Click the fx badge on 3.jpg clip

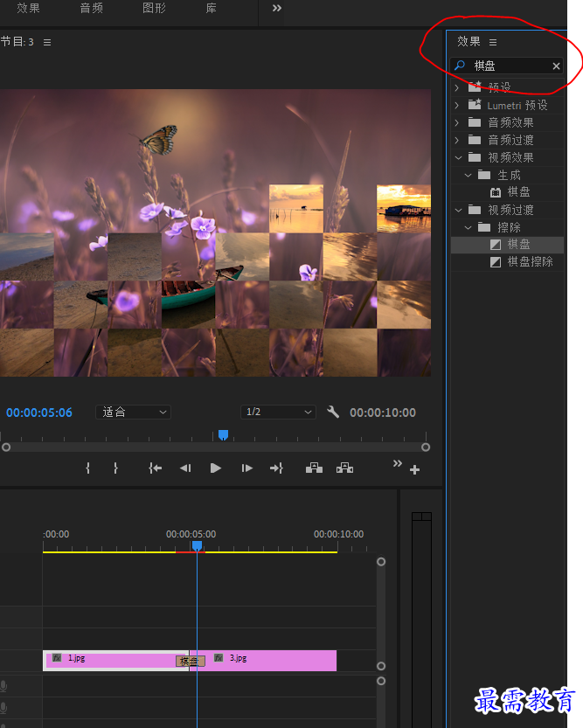coord(219,658)
